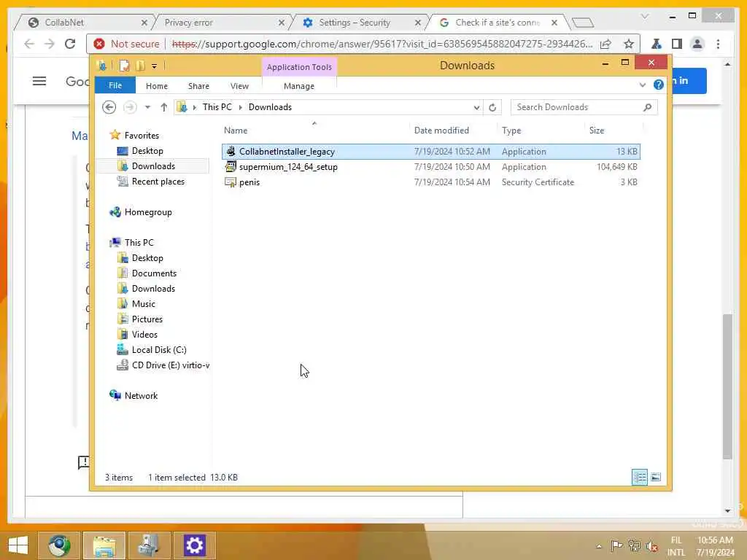Open the Share ribbon tab
This screenshot has width=747, height=560.
pyautogui.click(x=198, y=86)
